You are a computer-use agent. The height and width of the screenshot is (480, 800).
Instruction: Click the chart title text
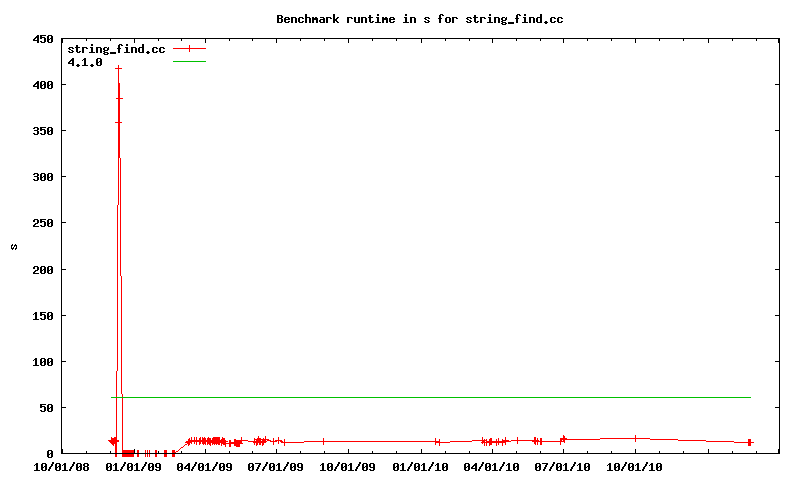pos(412,19)
